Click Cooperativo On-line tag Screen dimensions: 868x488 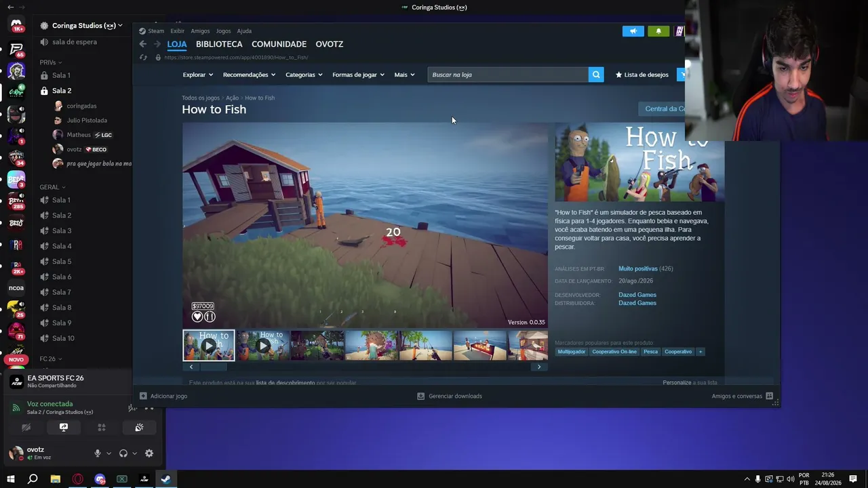[614, 352]
